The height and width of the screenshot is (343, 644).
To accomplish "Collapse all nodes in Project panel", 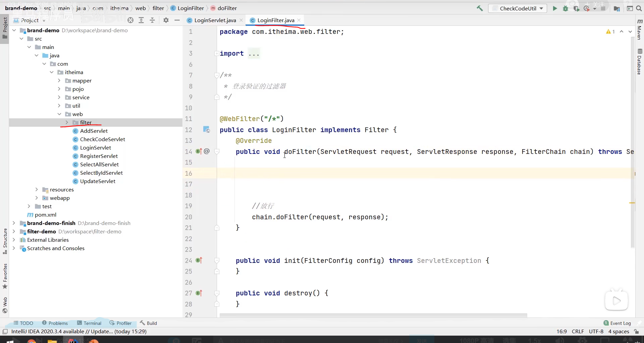I will (152, 20).
